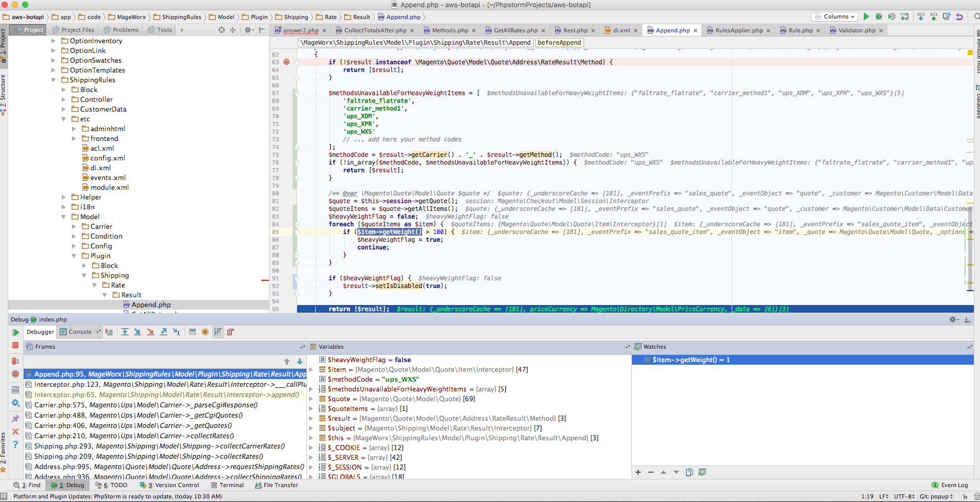Close debug tab via red X
This screenshot has width=980, height=502.
point(15,432)
